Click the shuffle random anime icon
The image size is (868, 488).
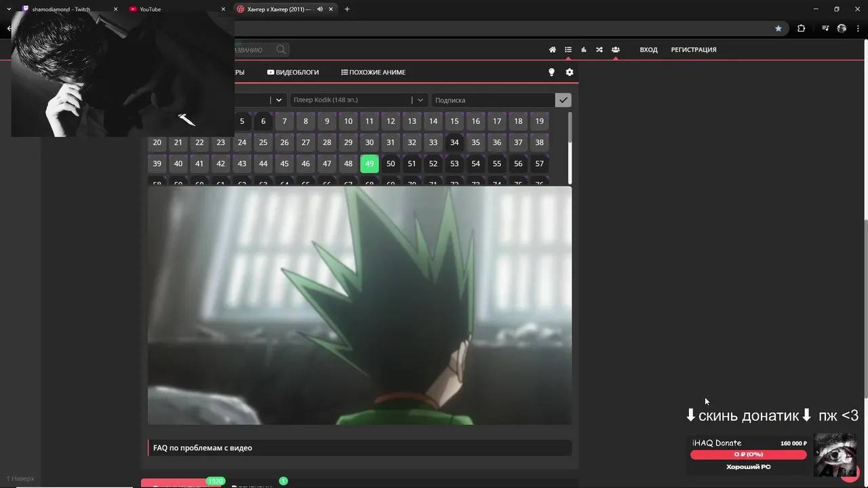tap(599, 49)
